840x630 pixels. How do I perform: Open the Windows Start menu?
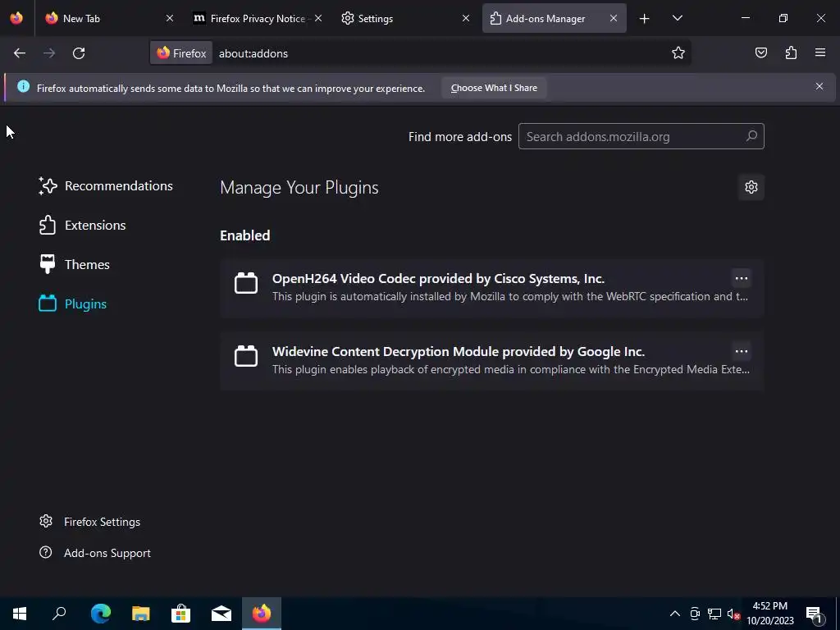tap(20, 614)
